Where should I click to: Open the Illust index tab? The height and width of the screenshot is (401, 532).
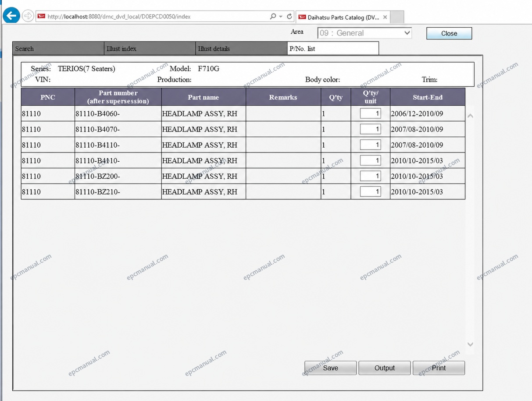click(150, 49)
